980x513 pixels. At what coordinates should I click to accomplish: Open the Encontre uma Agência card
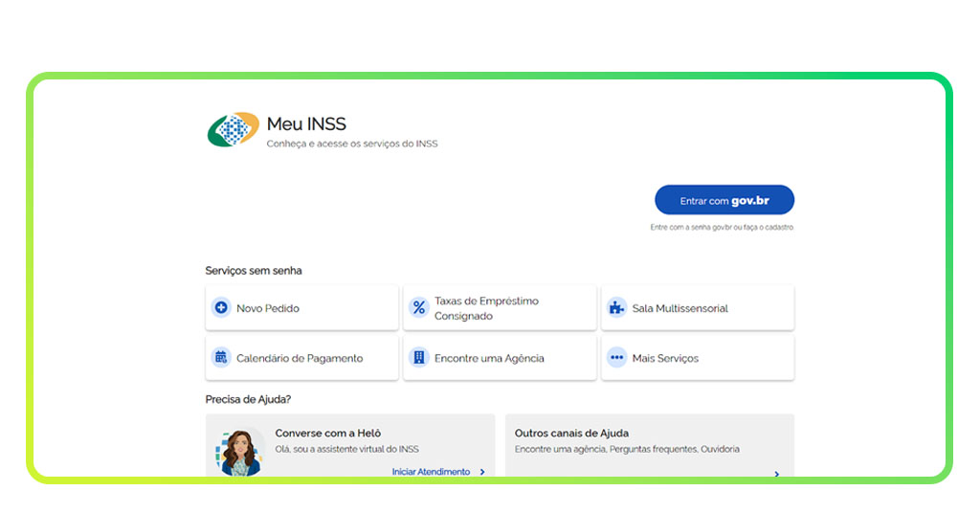500,357
